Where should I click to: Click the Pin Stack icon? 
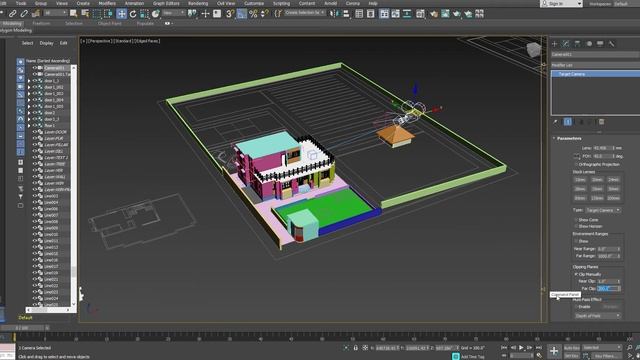pyautogui.click(x=555, y=122)
